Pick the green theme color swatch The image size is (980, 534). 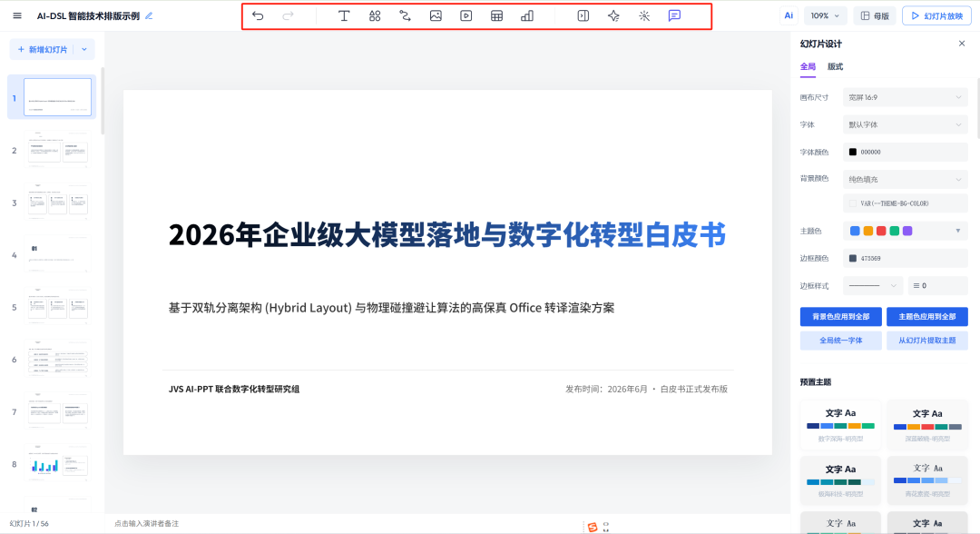[895, 231]
